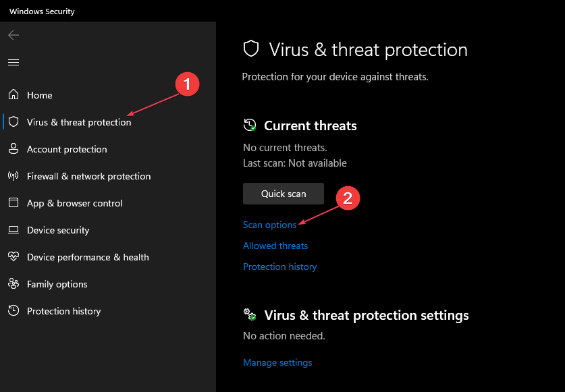The height and width of the screenshot is (392, 565).
Task: Click the shield icon for Virus & threat protection
Action: [x=14, y=122]
